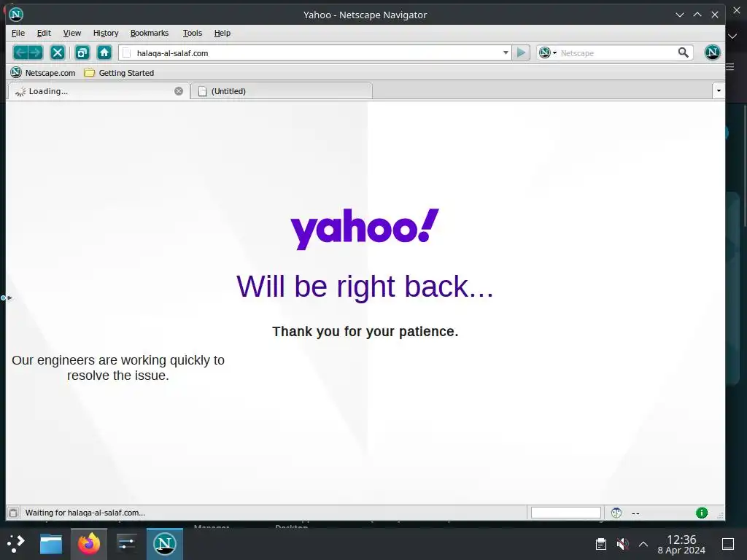Close the Loading tab
Image resolution: width=747 pixels, height=560 pixels.
179,91
